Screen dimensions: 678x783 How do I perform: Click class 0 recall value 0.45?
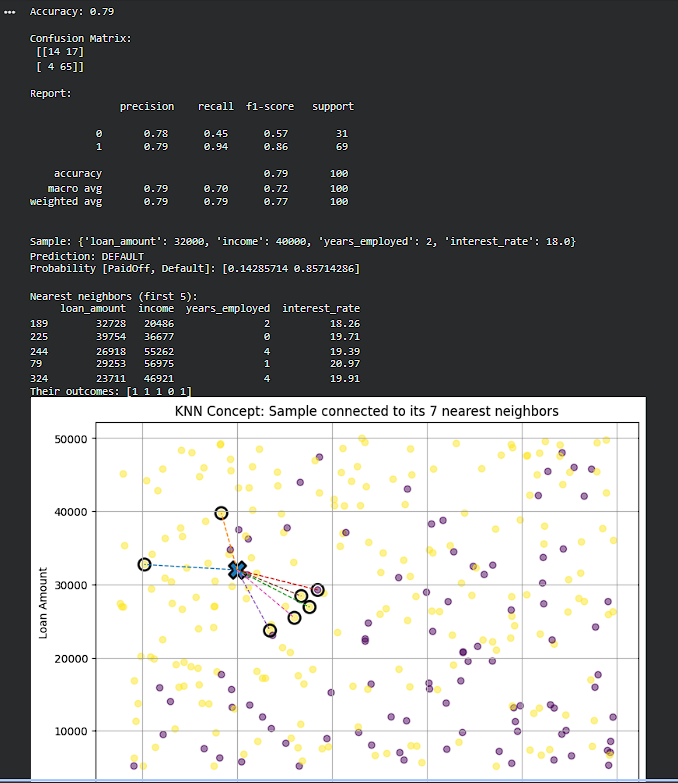click(x=216, y=133)
